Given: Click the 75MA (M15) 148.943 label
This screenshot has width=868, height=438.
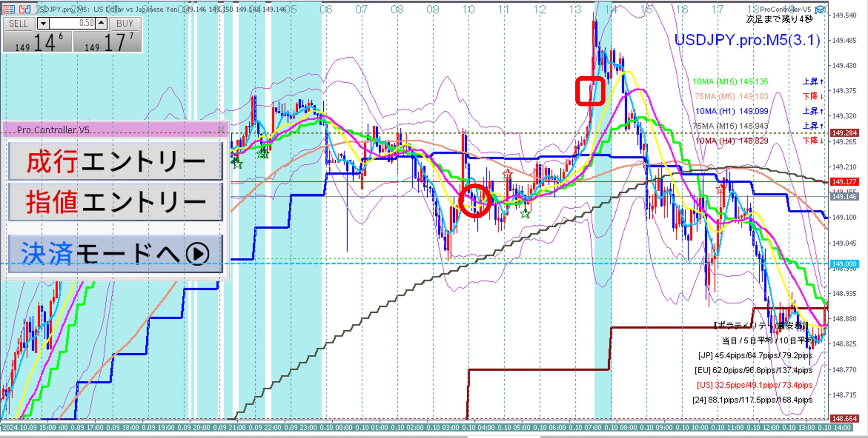Looking at the screenshot, I should click(731, 126).
